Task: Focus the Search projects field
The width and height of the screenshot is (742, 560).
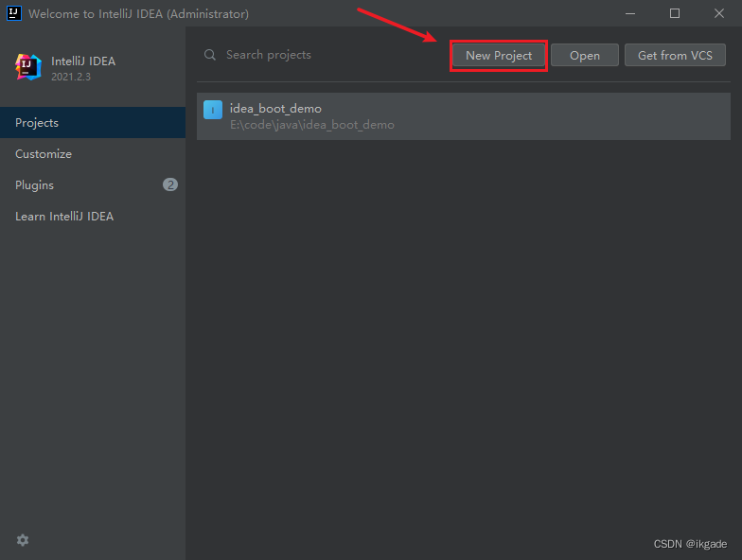Action: (x=322, y=55)
